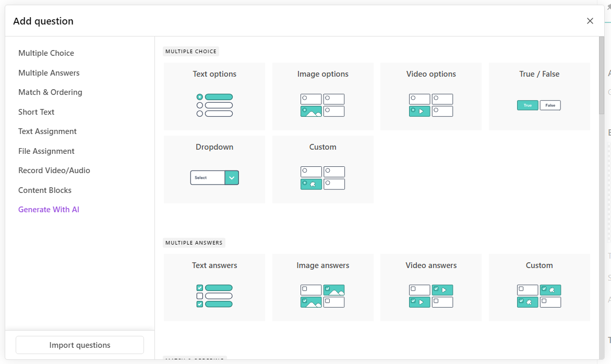611x364 pixels.
Task: Pick the Video options question card
Action: [x=431, y=96]
